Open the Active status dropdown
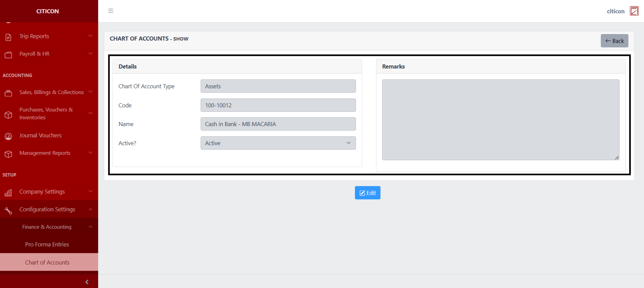 tap(278, 143)
